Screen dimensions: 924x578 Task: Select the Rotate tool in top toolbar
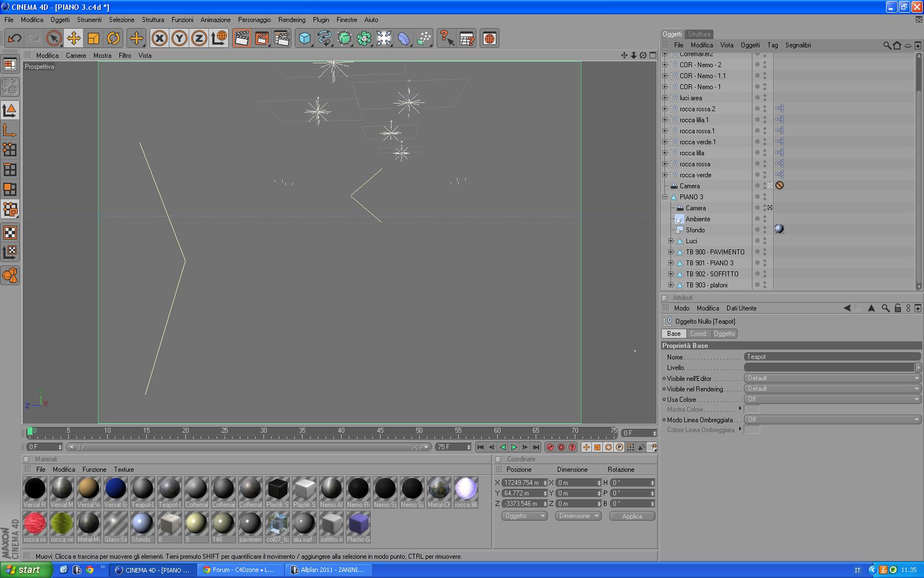tap(113, 38)
